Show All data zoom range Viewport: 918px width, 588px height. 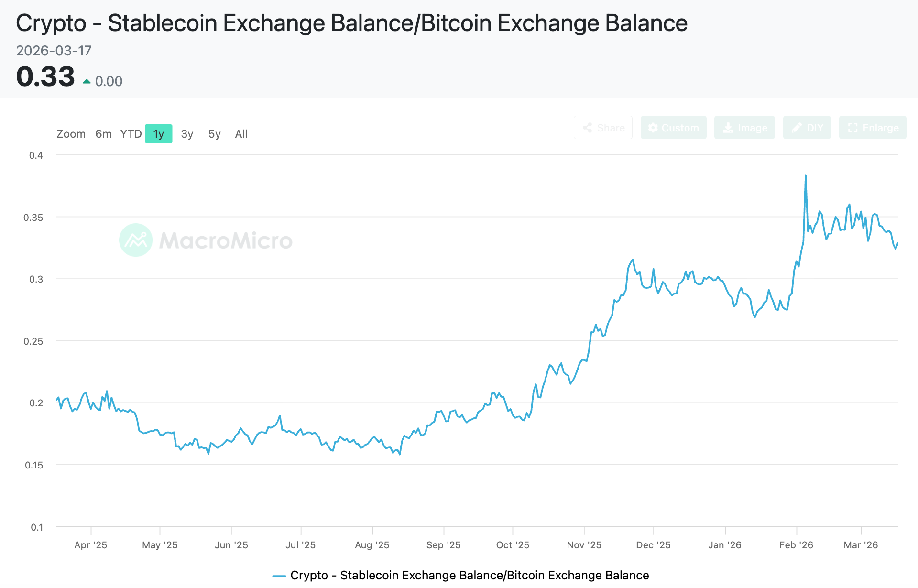(x=241, y=134)
